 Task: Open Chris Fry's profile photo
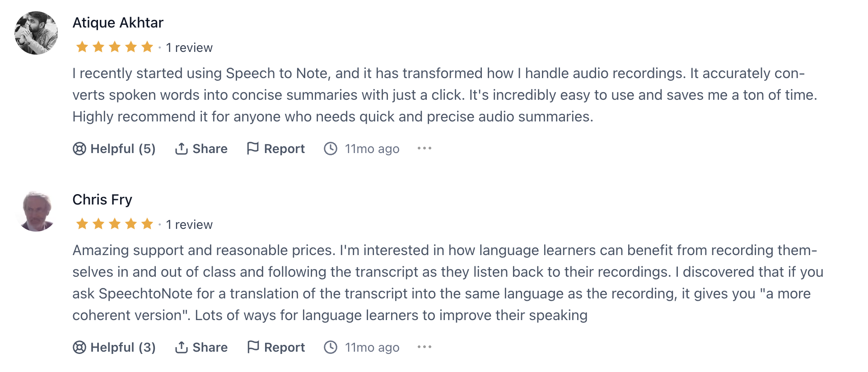pos(36,211)
